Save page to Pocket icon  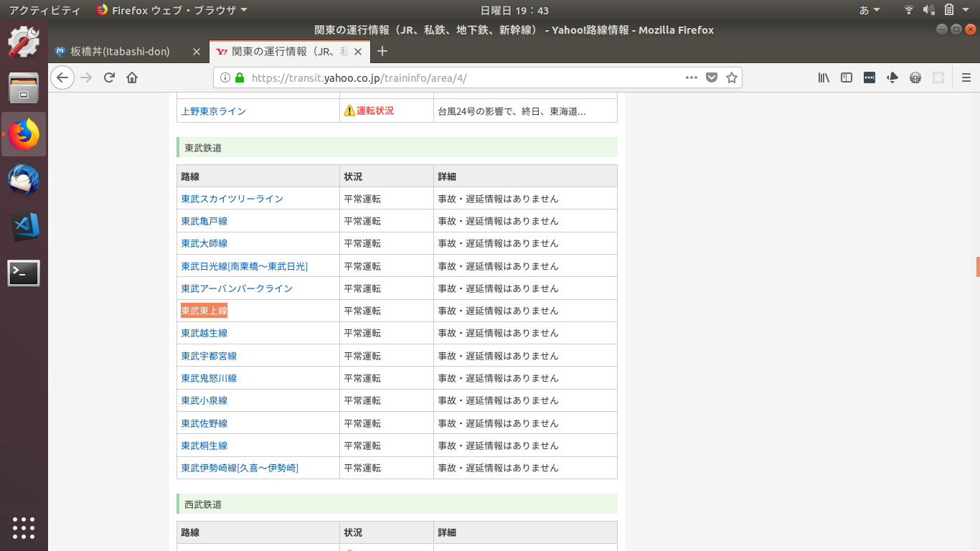click(x=711, y=77)
